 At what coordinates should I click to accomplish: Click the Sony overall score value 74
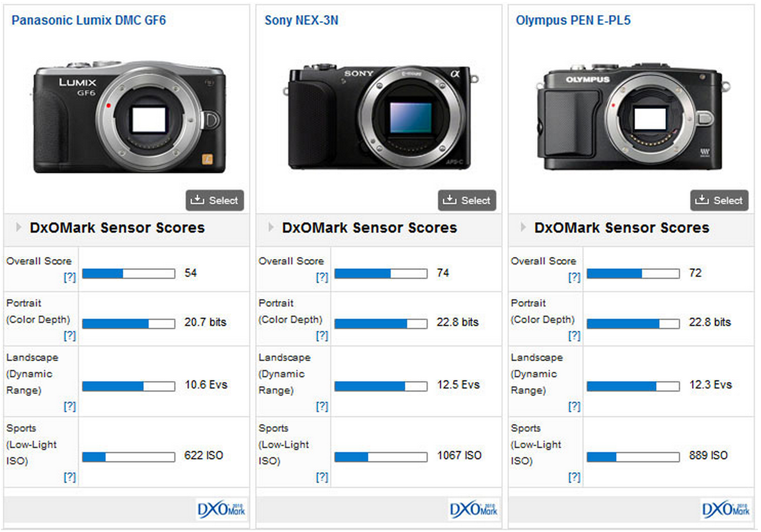click(x=443, y=273)
